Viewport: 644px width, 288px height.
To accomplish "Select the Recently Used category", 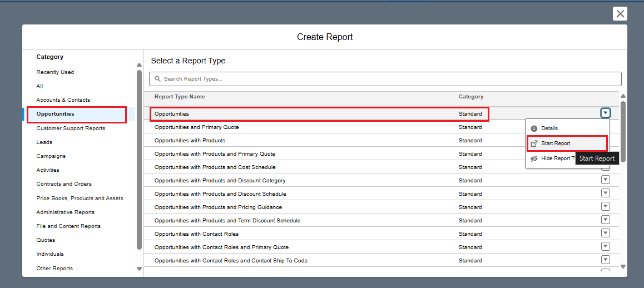I will (x=55, y=72).
